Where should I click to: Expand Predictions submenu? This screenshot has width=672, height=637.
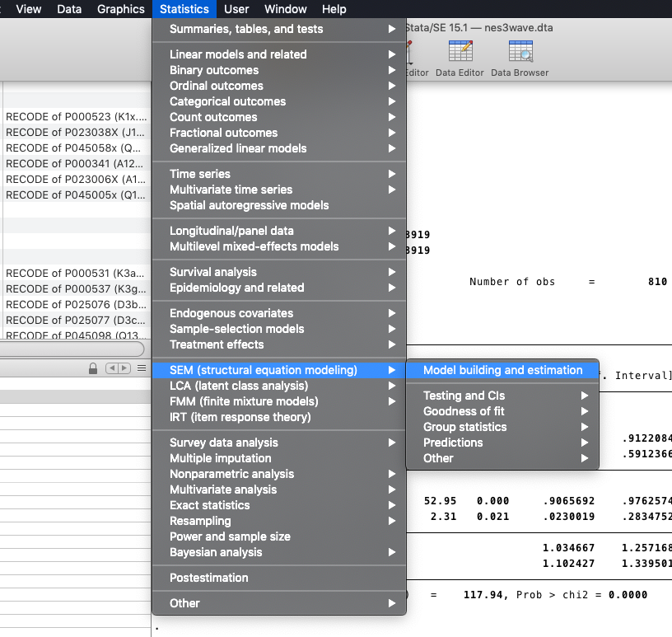502,443
